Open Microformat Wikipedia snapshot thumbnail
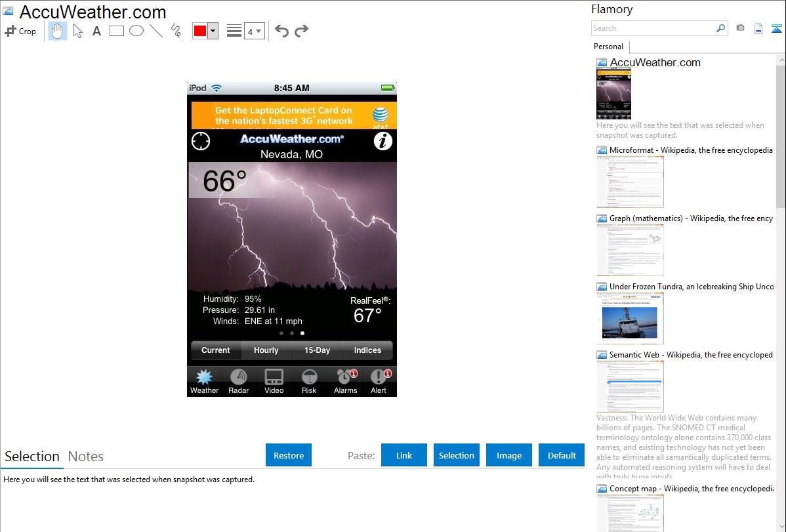The height and width of the screenshot is (532, 786). 630,182
